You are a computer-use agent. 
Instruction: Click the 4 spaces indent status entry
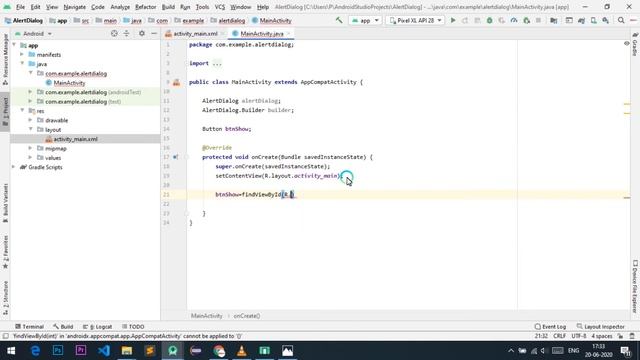click(602, 336)
